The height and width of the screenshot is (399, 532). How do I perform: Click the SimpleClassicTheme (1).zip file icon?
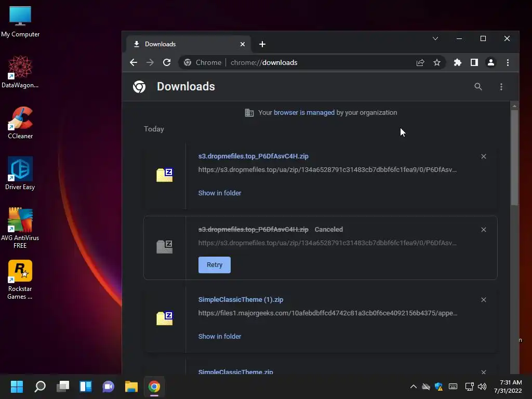(x=165, y=318)
